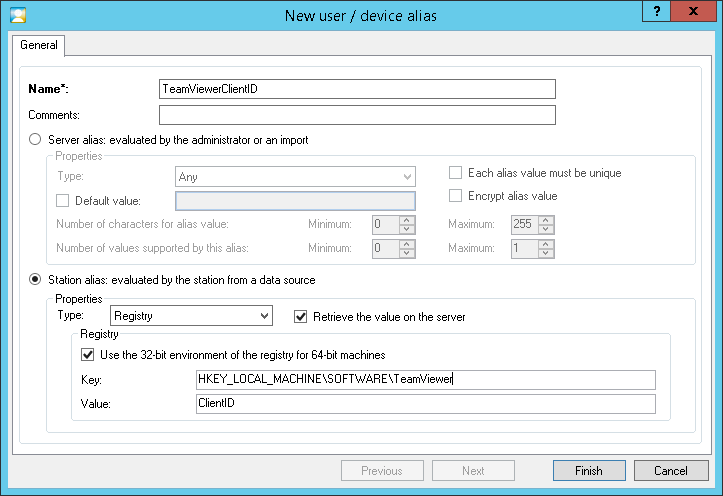Click the 'Number of characters for alias value:' label
Screen dimensions: 723x496
click(x=142, y=224)
